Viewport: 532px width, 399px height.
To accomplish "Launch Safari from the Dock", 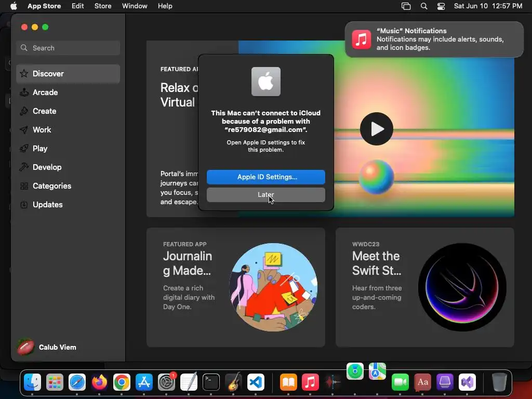I will (77, 382).
